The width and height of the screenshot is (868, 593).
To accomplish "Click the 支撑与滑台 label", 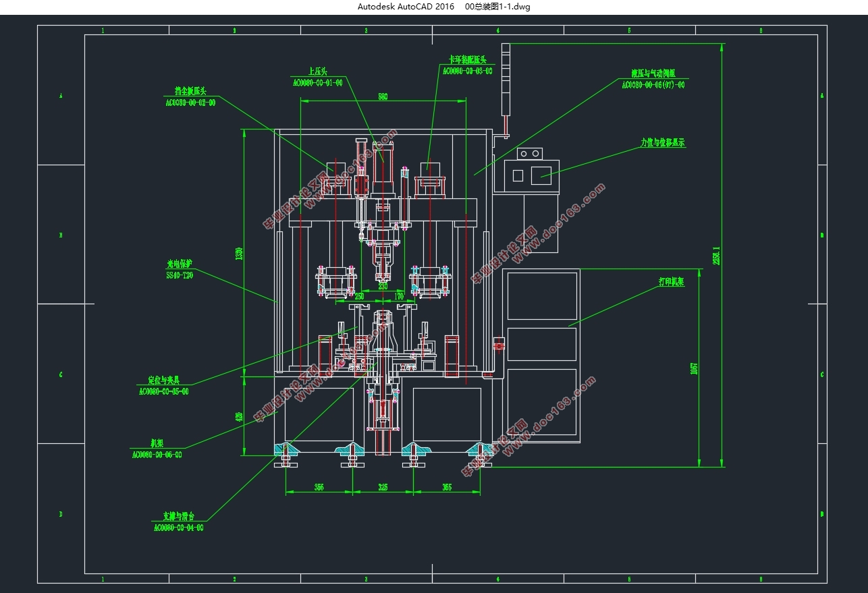I will pos(178,516).
